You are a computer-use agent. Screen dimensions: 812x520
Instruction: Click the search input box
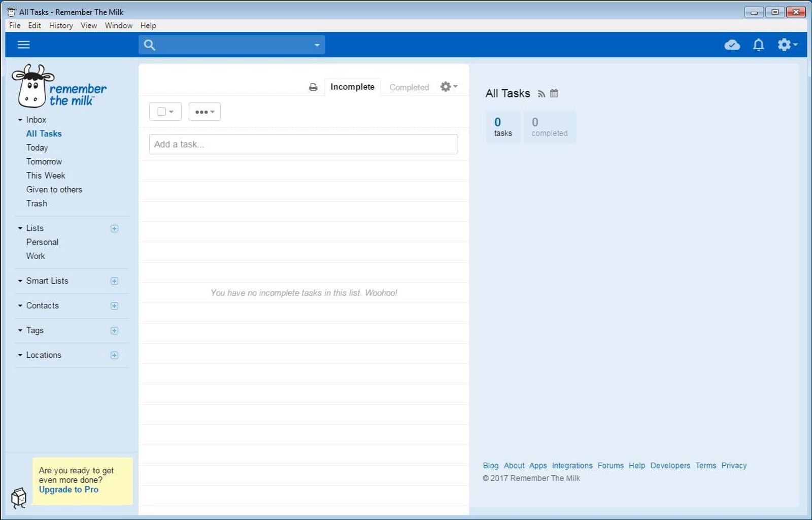(231, 45)
